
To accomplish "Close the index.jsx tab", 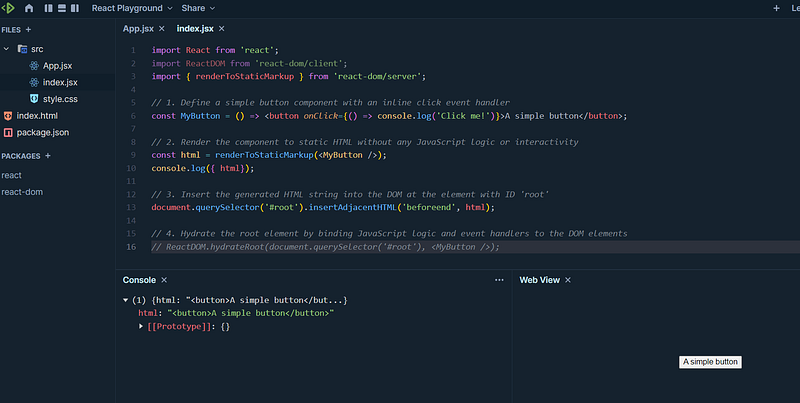I will coord(221,29).
